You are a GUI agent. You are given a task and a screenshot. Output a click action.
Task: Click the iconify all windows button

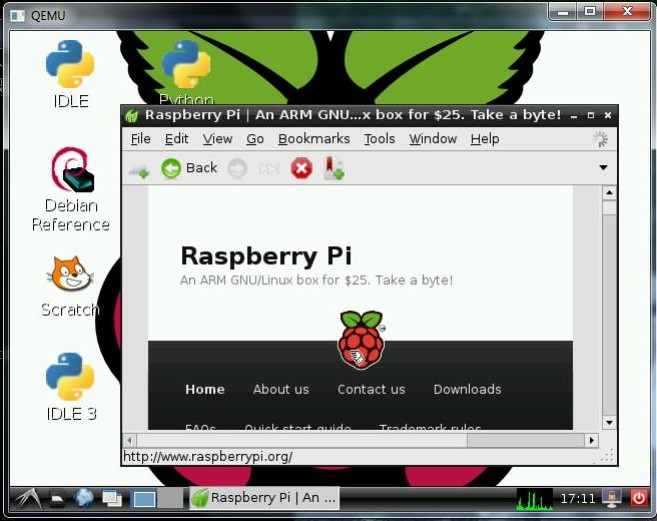(112, 498)
